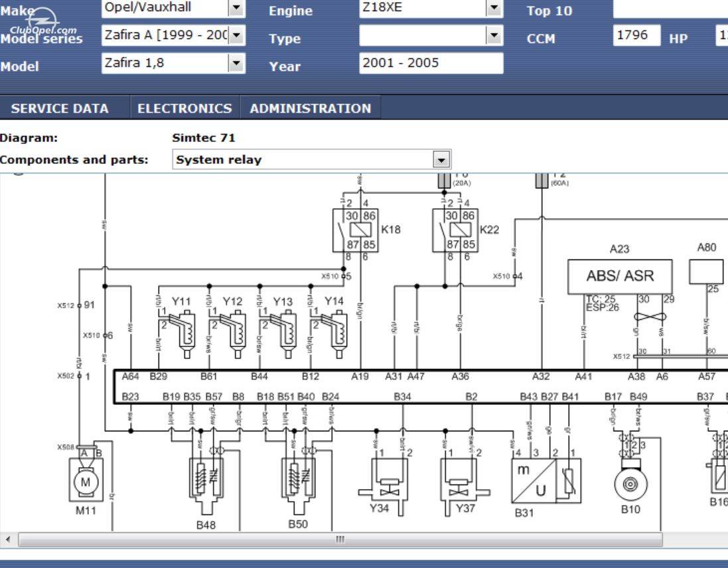
Task: Click the horizontal scrollbar left arrow
Action: point(8,539)
